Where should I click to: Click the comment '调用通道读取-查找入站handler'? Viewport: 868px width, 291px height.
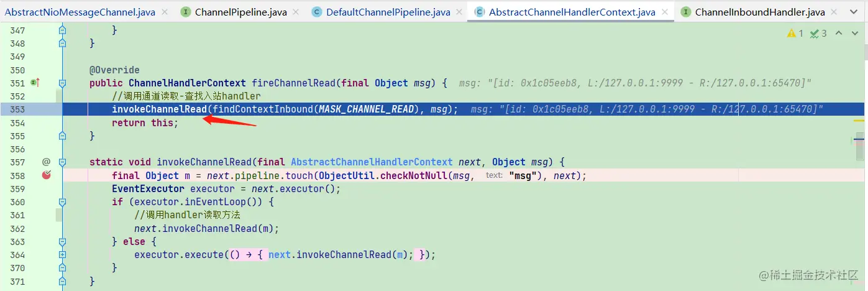tap(186, 96)
